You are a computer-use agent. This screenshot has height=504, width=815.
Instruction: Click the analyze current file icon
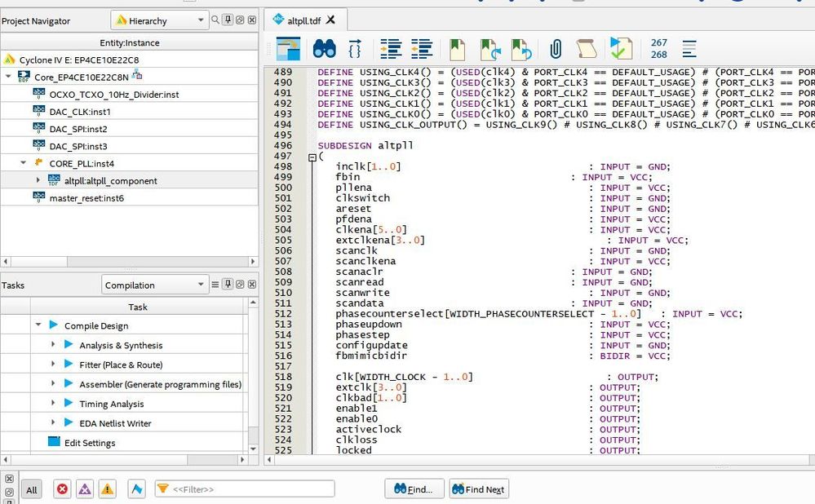(621, 49)
